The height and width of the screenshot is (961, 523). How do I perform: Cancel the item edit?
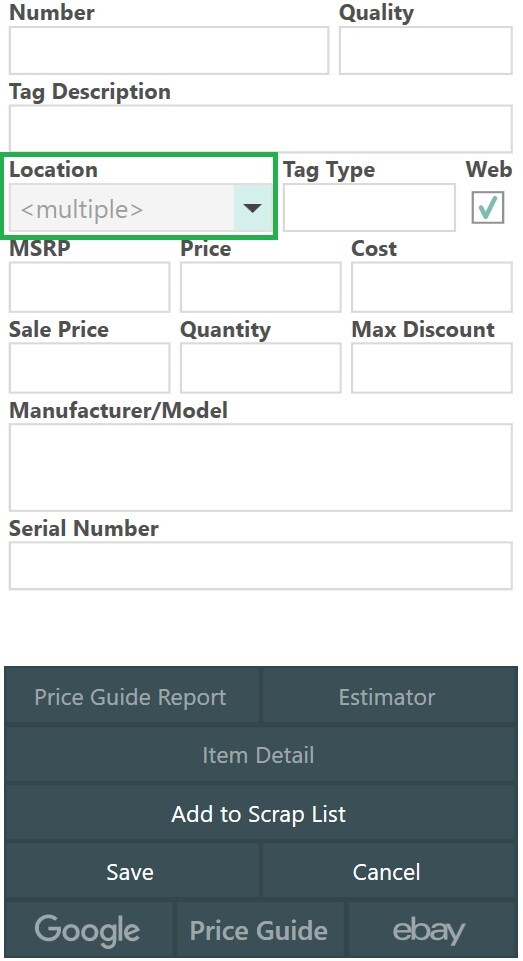point(389,872)
